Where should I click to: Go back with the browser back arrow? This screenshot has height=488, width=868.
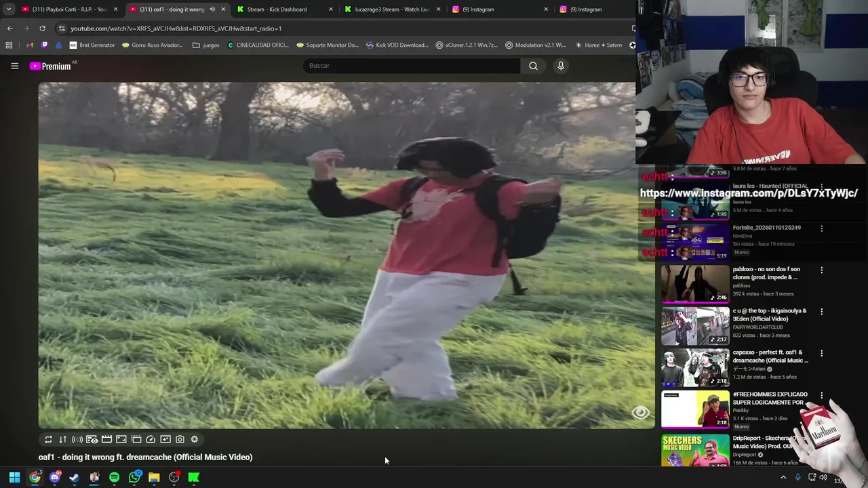point(9,28)
